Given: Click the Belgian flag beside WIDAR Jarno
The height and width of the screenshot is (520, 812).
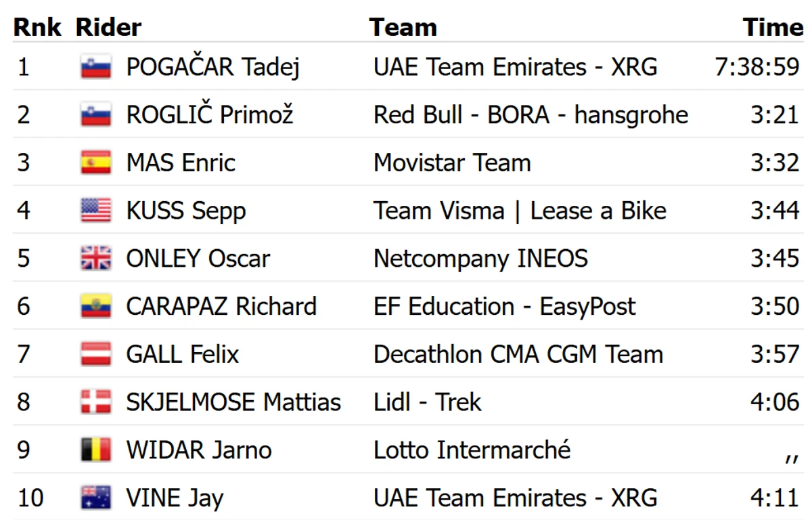Looking at the screenshot, I should point(96,450).
